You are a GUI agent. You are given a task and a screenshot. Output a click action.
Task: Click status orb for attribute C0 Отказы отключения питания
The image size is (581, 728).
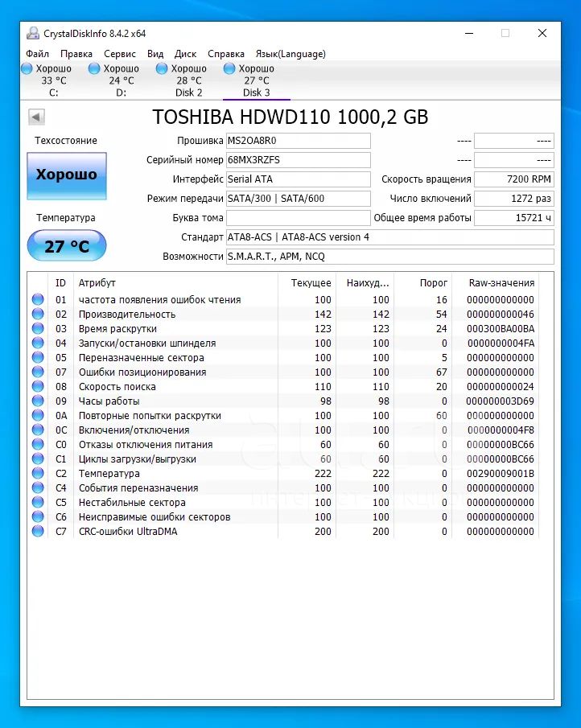(38, 444)
